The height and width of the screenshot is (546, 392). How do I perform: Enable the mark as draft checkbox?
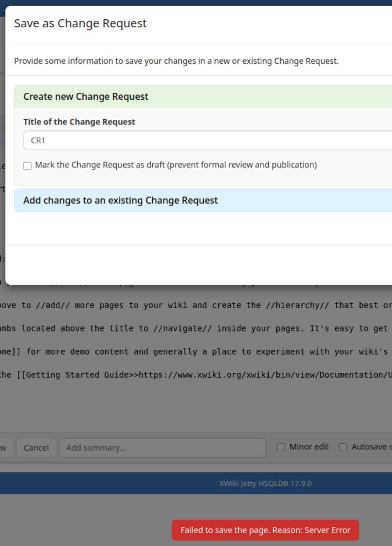coord(27,166)
